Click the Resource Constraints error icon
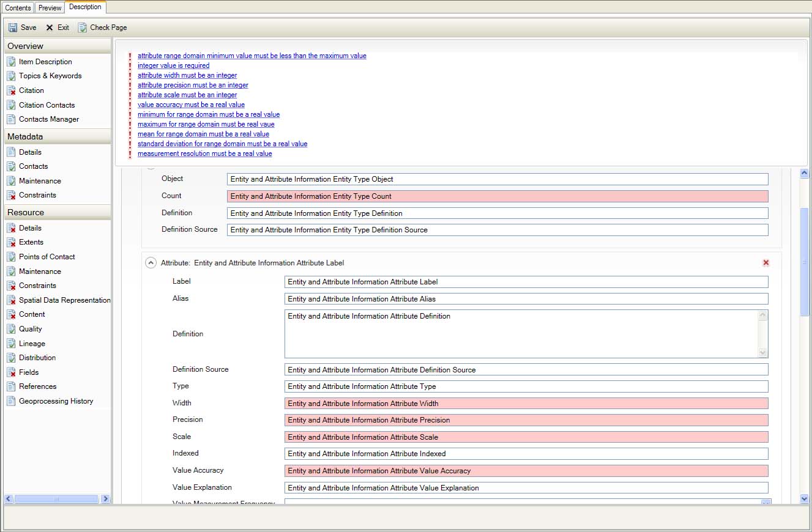The image size is (812, 532). tap(11, 286)
